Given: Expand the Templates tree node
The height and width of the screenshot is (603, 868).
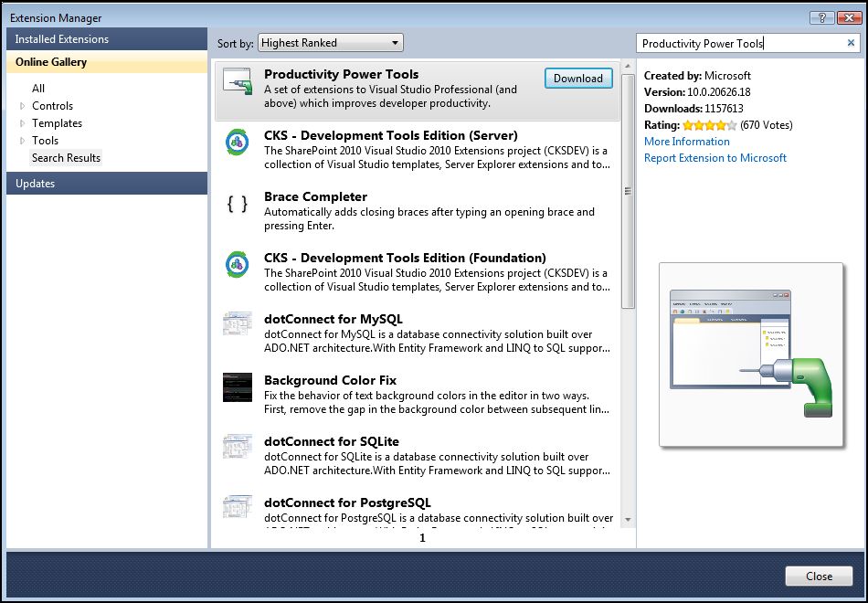Looking at the screenshot, I should pyautogui.click(x=23, y=123).
